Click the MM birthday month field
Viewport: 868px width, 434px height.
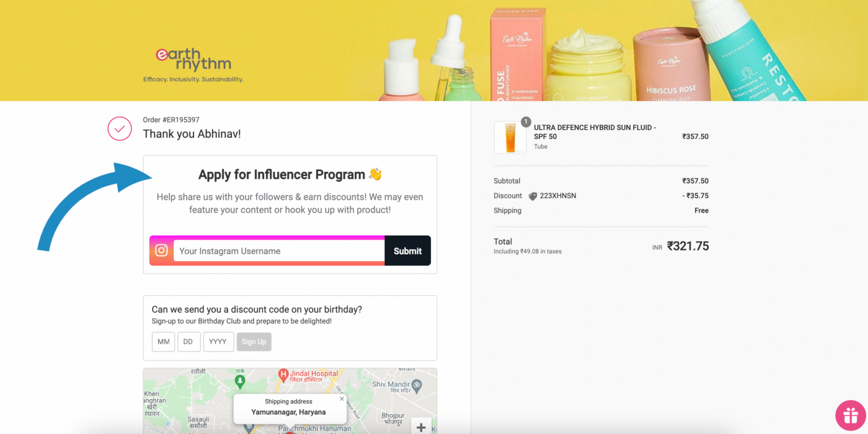click(163, 342)
